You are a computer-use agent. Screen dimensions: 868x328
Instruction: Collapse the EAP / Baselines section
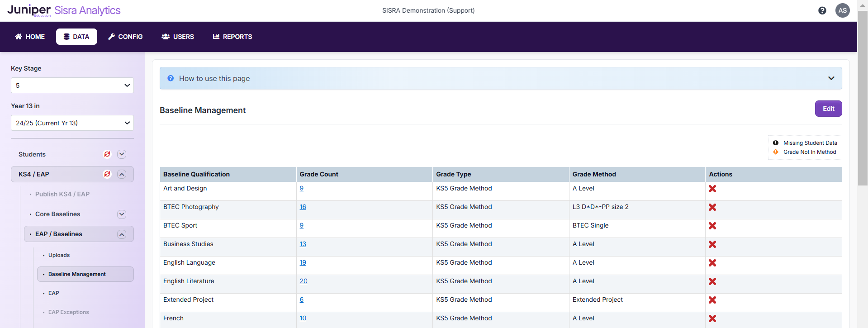(x=122, y=234)
